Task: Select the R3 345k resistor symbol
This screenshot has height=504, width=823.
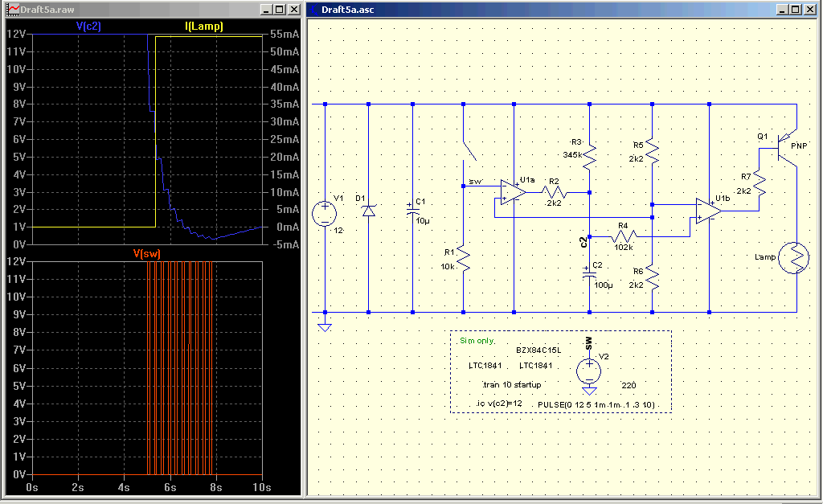Action: coord(589,157)
